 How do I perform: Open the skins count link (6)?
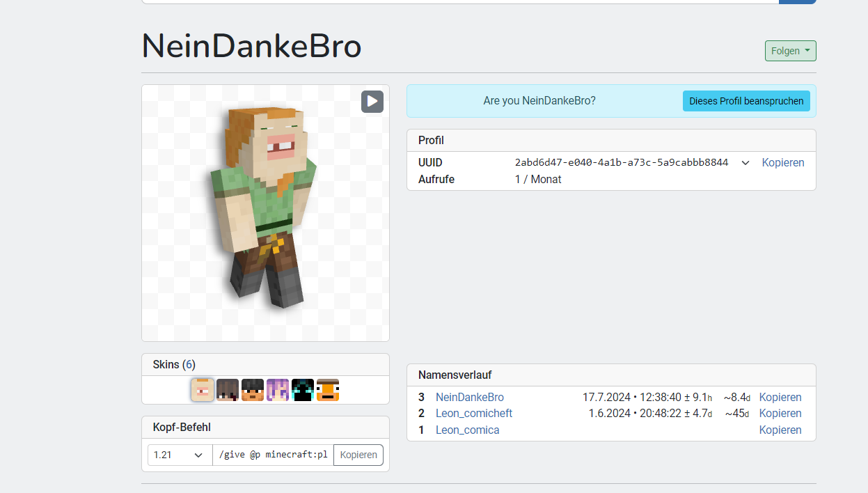coord(189,364)
